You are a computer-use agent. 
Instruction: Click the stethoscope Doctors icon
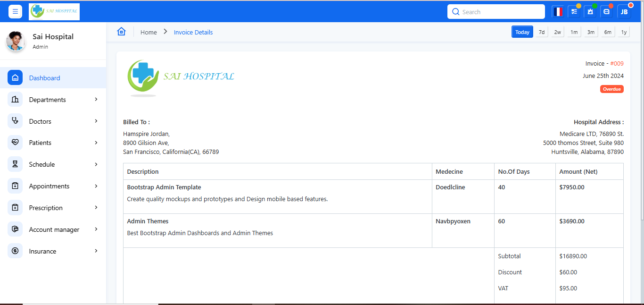(x=15, y=121)
